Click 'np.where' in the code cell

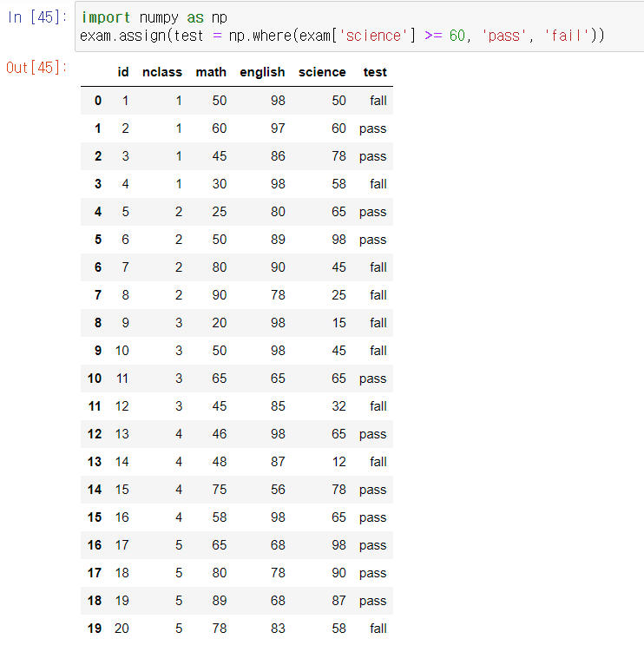[x=260, y=36]
